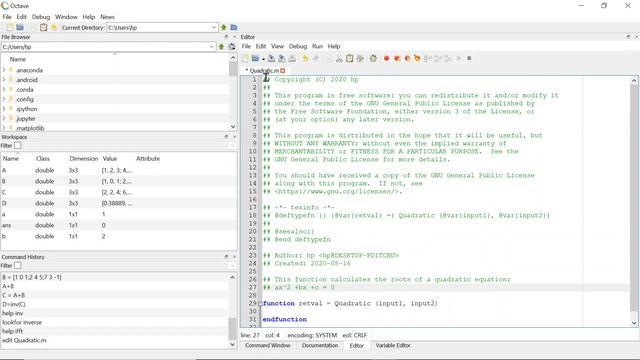The height and width of the screenshot is (360, 640).
Task: Open the editor's View menu
Action: (277, 46)
